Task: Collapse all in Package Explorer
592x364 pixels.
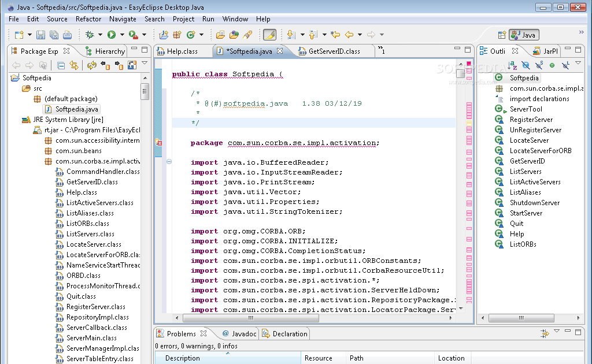Action: point(61,66)
